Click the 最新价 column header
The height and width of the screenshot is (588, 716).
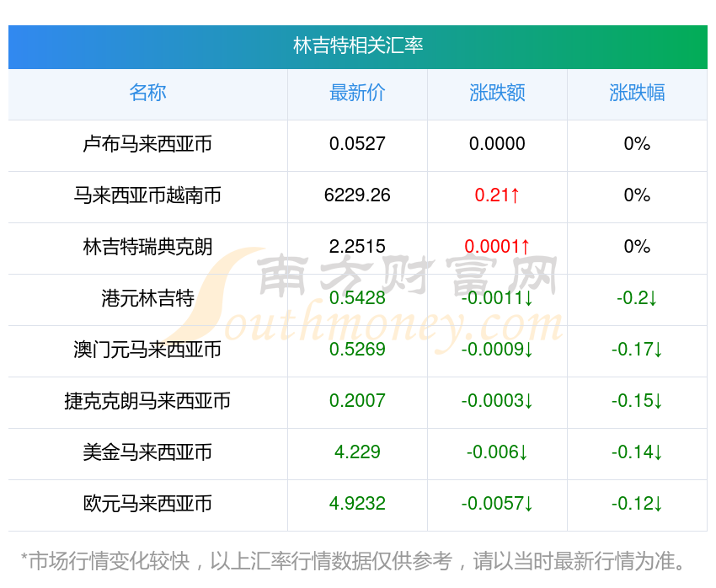pos(357,94)
